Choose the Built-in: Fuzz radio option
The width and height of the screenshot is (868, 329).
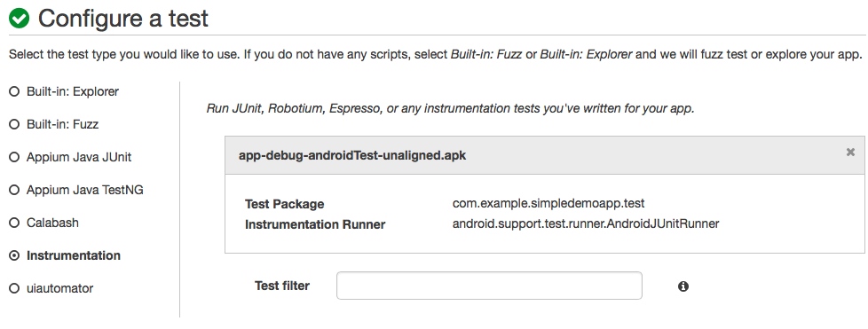[x=15, y=124]
